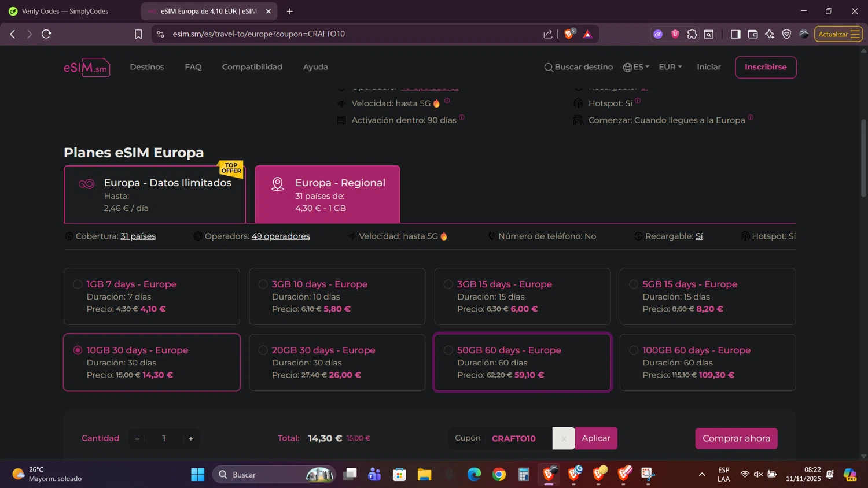Viewport: 868px width, 488px height.
Task: Reload the page
Action: 46,34
